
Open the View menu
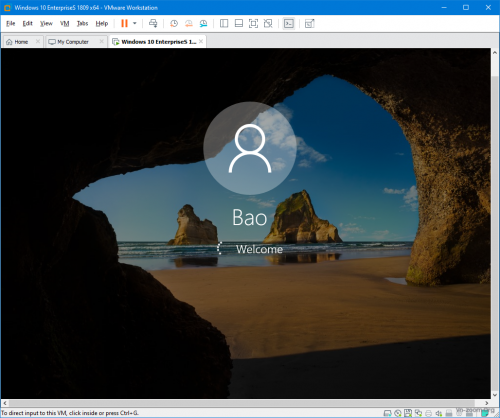coord(46,23)
